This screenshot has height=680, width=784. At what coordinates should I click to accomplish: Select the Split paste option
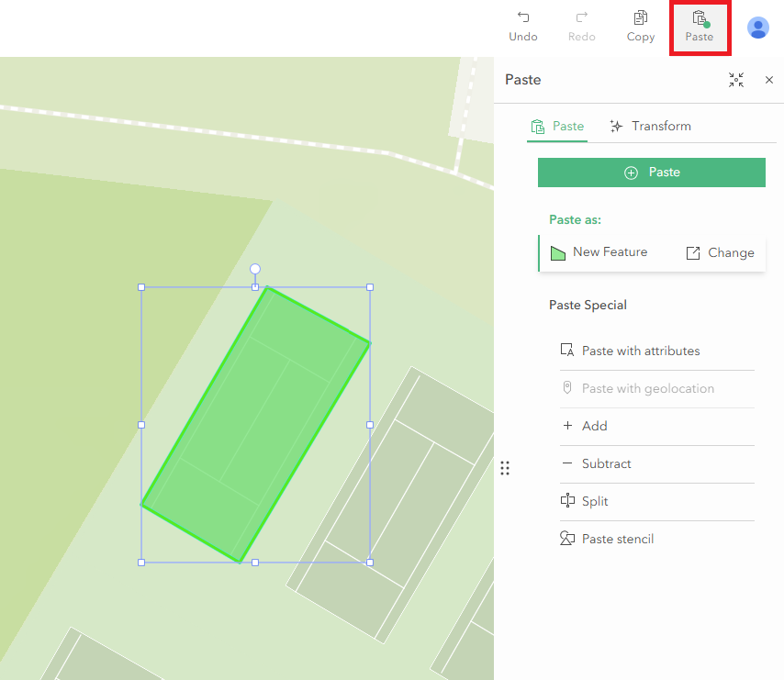pyautogui.click(x=594, y=501)
